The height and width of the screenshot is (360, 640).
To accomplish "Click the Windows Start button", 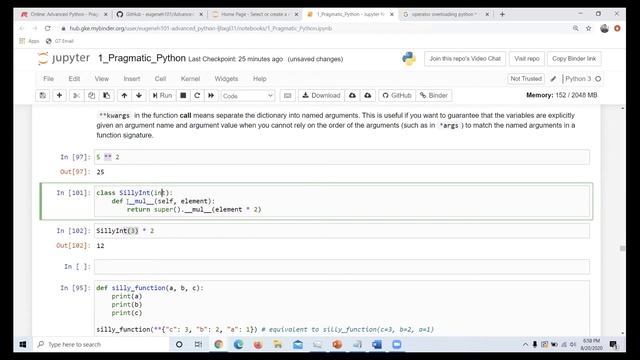I will [23, 344].
